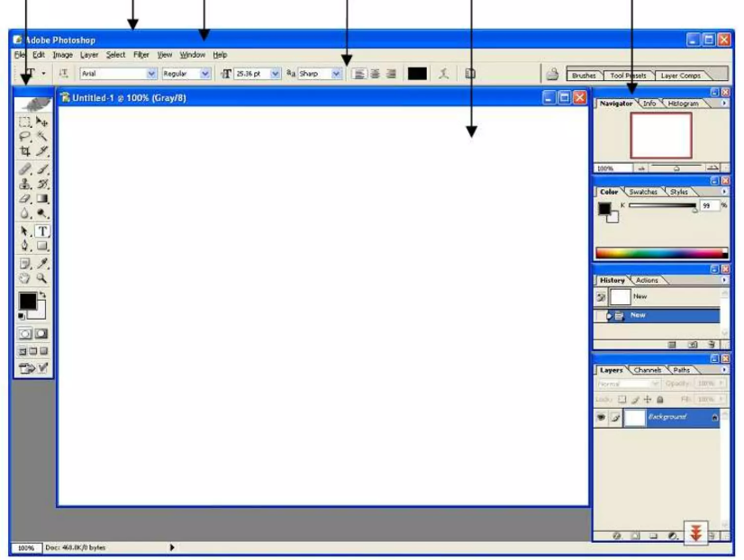Click the Create Warped Text icon
Image resolution: width=744 pixels, height=560 pixels.
click(443, 74)
